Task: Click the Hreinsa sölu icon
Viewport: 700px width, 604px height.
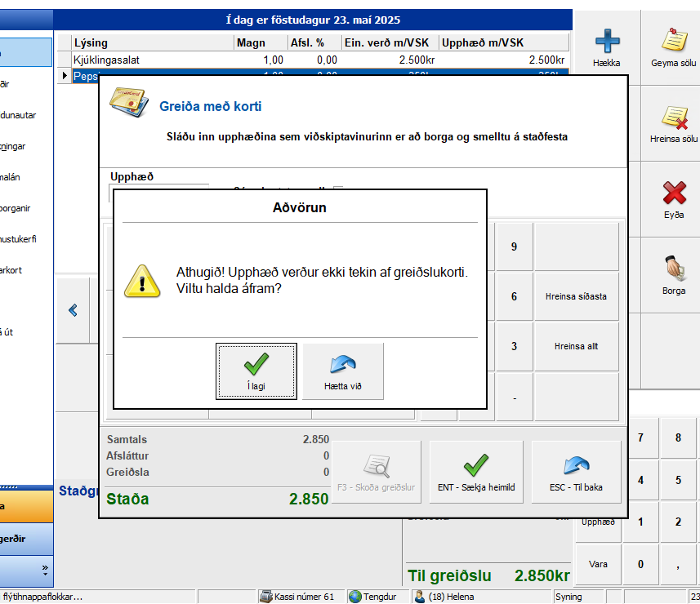Action: pyautogui.click(x=674, y=118)
